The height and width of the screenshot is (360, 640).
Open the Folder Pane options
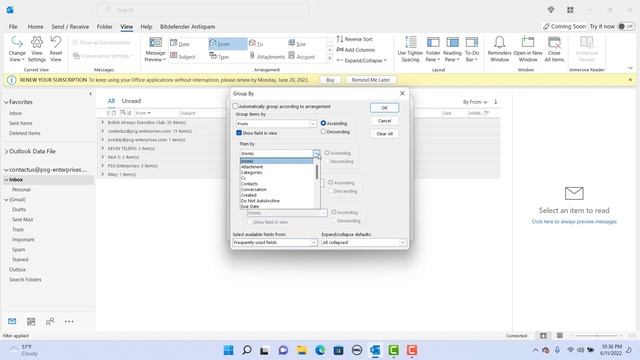click(433, 49)
